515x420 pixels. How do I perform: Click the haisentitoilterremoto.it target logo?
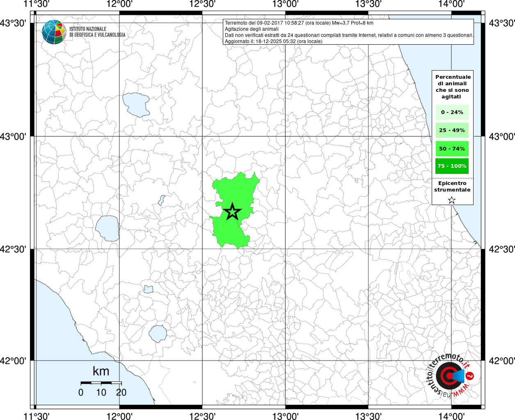point(451,376)
